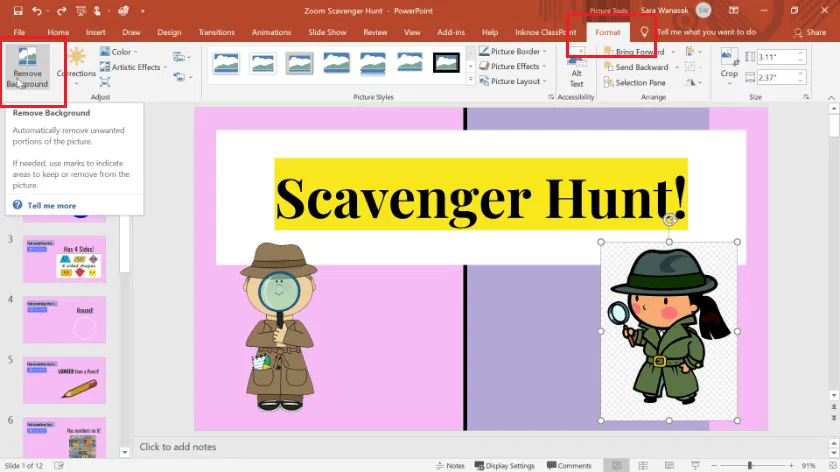Click the Touch/Mouse mode icon
Screen dimensions: 840x472
pyautogui.click(x=98, y=11)
